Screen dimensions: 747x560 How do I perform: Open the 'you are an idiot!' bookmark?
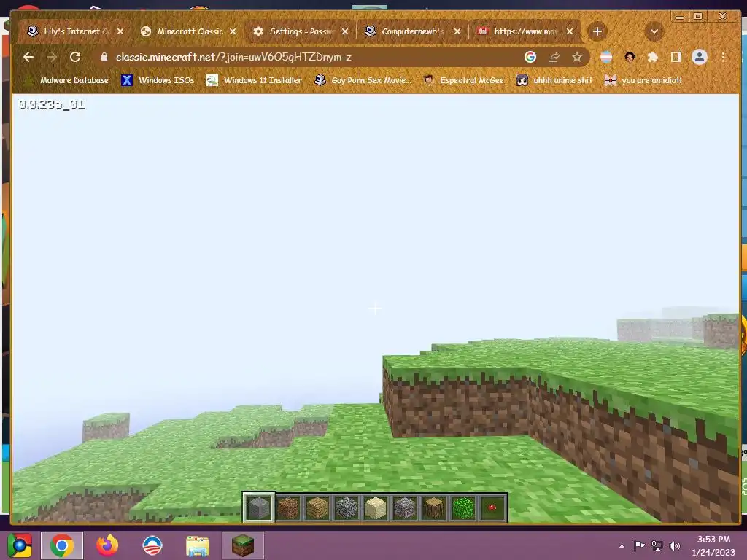coord(643,80)
